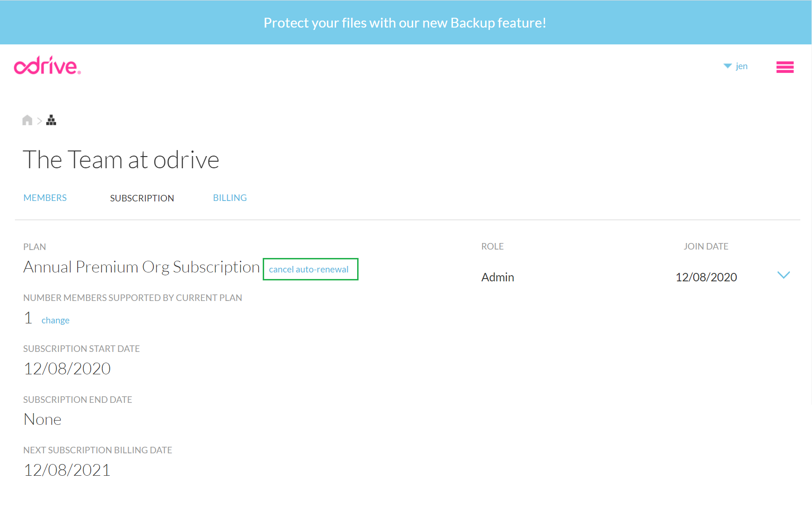Open the BILLING tab
Image resolution: width=812 pixels, height=515 pixels.
(x=230, y=198)
